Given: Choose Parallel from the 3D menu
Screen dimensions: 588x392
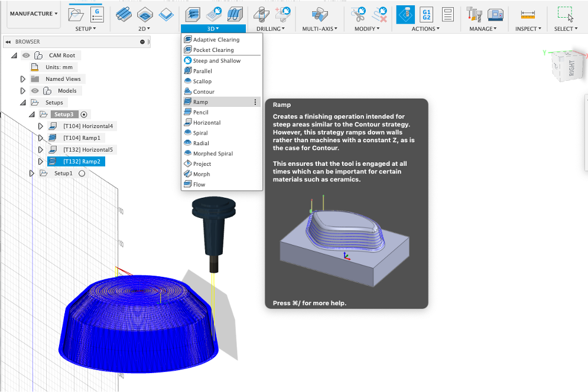Looking at the screenshot, I should click(x=222, y=71).
